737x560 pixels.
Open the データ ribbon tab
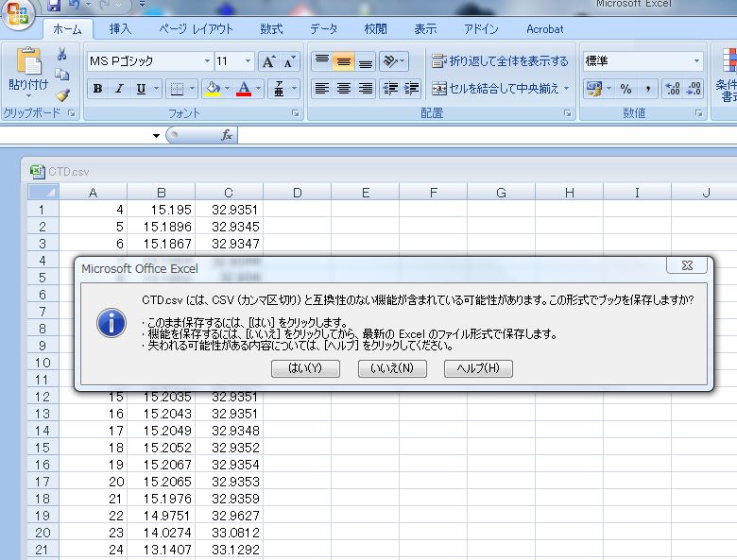click(x=323, y=29)
